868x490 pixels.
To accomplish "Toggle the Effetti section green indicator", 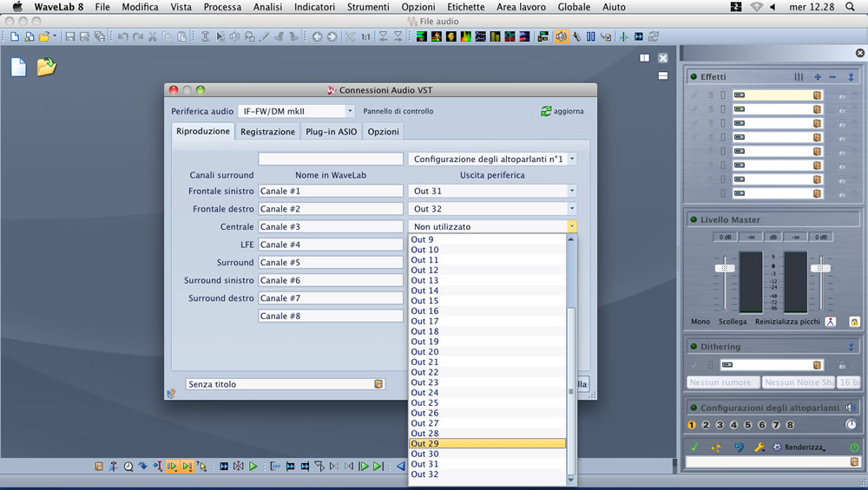I will tap(693, 77).
